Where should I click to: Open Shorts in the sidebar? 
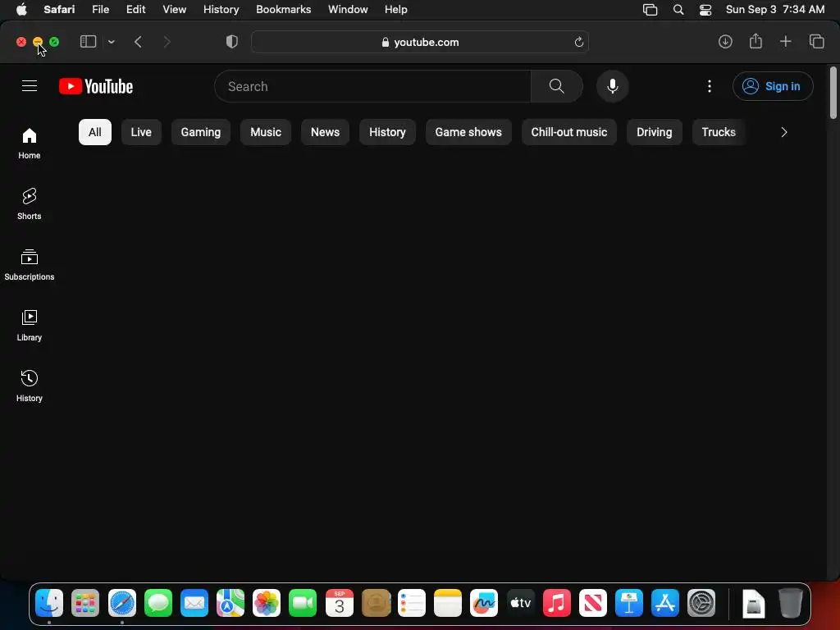click(x=30, y=204)
